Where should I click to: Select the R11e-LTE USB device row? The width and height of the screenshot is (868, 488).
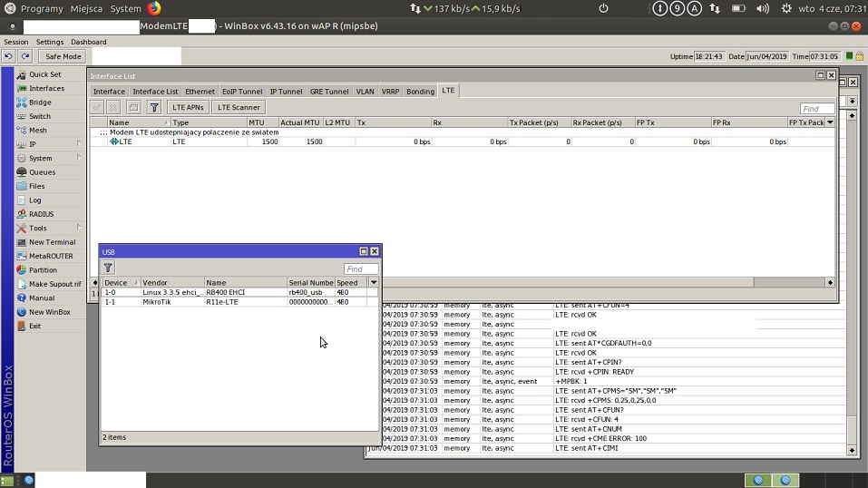click(239, 302)
